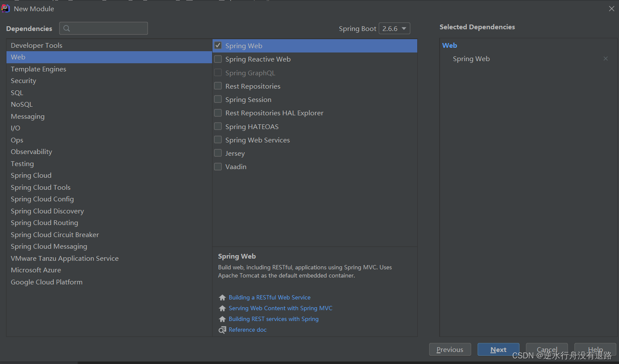Image resolution: width=619 pixels, height=364 pixels.
Task: Click the disabled Spring GraphQL checkbox
Action: 218,72
